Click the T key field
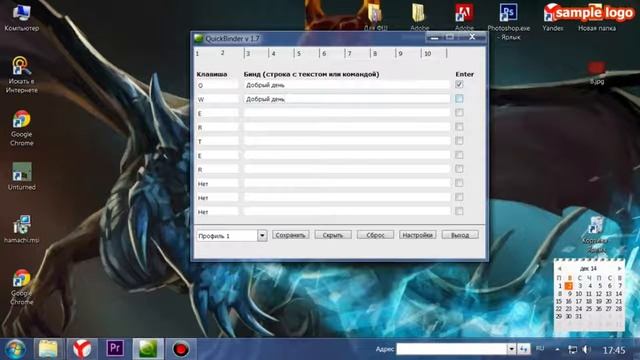 tap(217, 142)
